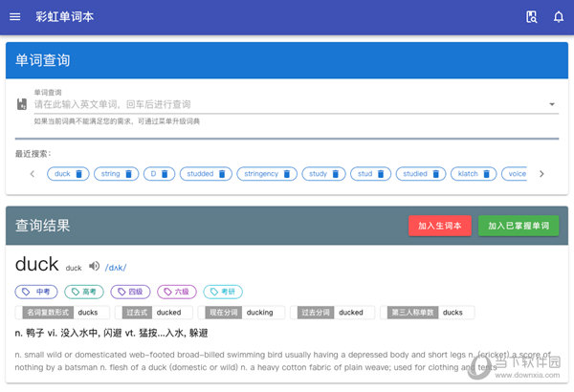Delete 'studded' from recent searches

(222, 174)
